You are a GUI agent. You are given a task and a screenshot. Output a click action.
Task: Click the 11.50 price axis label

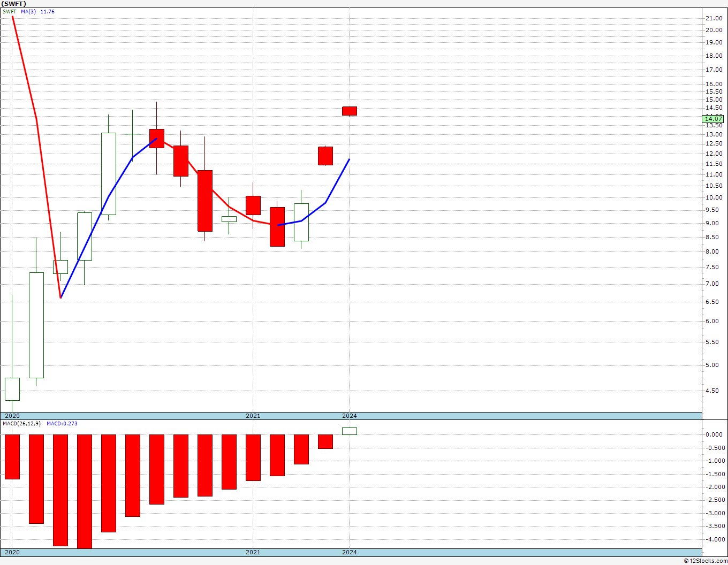tap(714, 164)
